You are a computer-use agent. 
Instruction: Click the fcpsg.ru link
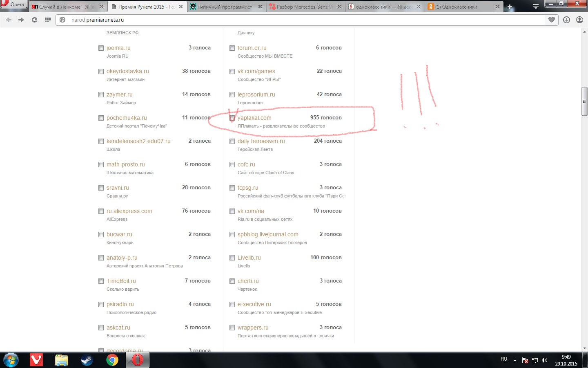coord(248,188)
